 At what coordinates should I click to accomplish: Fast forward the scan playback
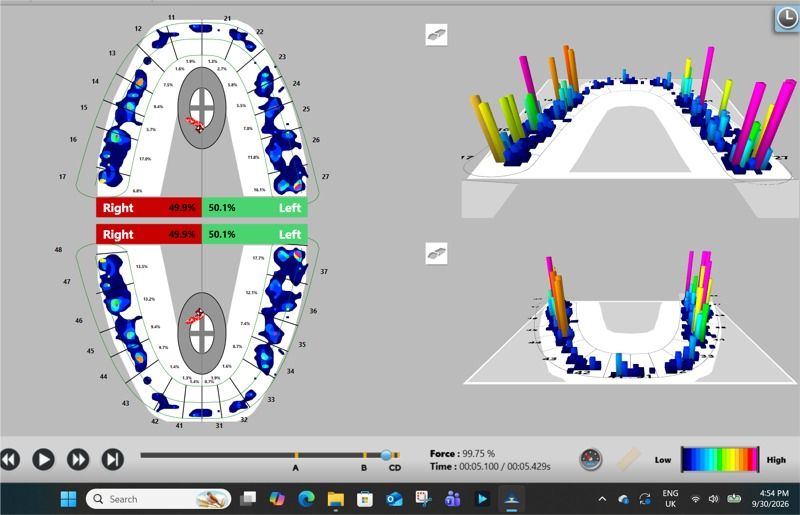click(78, 459)
